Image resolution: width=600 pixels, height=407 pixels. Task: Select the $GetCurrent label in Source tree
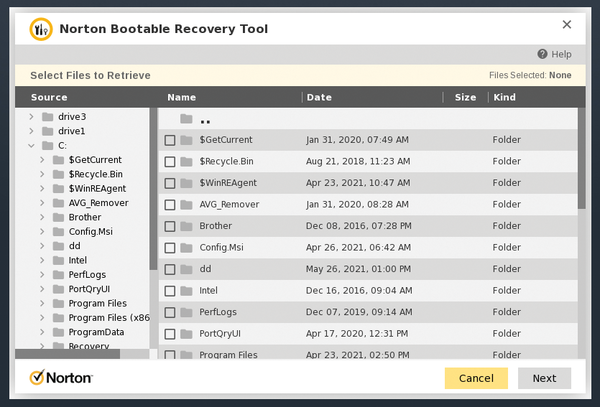point(95,160)
